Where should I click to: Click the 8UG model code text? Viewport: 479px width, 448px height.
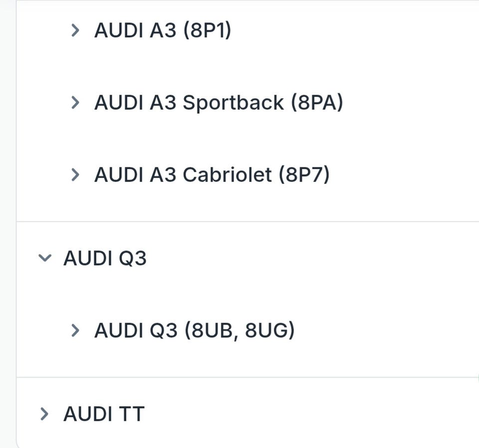(268, 330)
